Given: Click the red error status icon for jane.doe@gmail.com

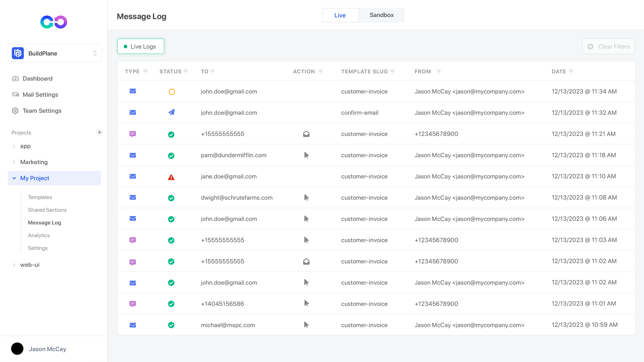Looking at the screenshot, I should [171, 177].
